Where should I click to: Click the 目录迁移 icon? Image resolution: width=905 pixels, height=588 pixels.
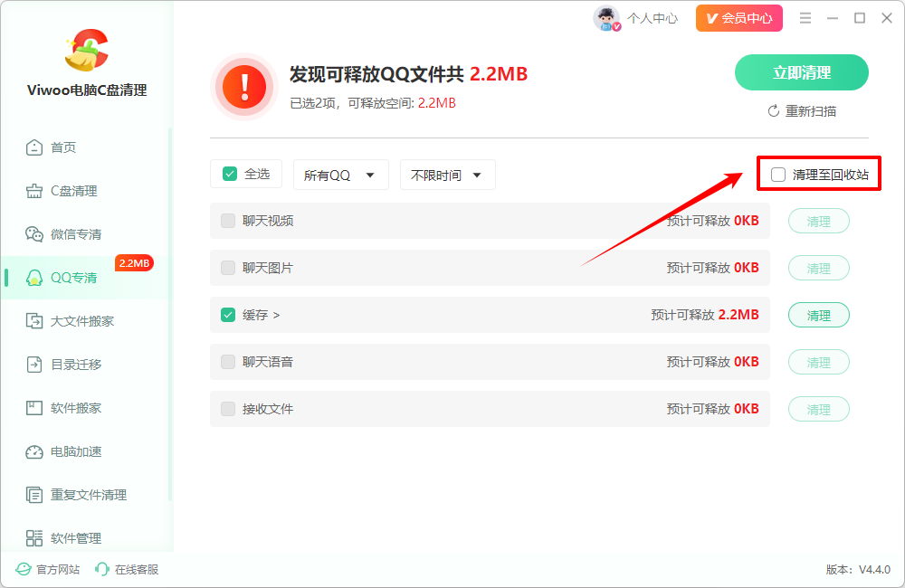[34, 365]
